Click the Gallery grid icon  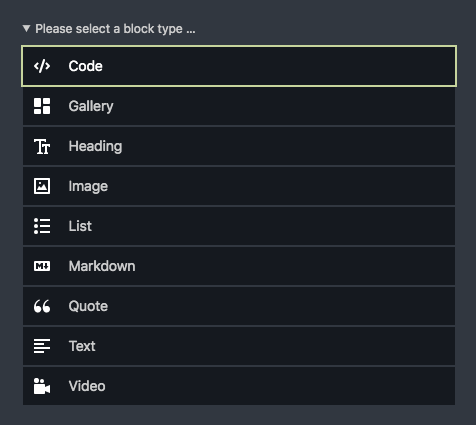tap(42, 106)
